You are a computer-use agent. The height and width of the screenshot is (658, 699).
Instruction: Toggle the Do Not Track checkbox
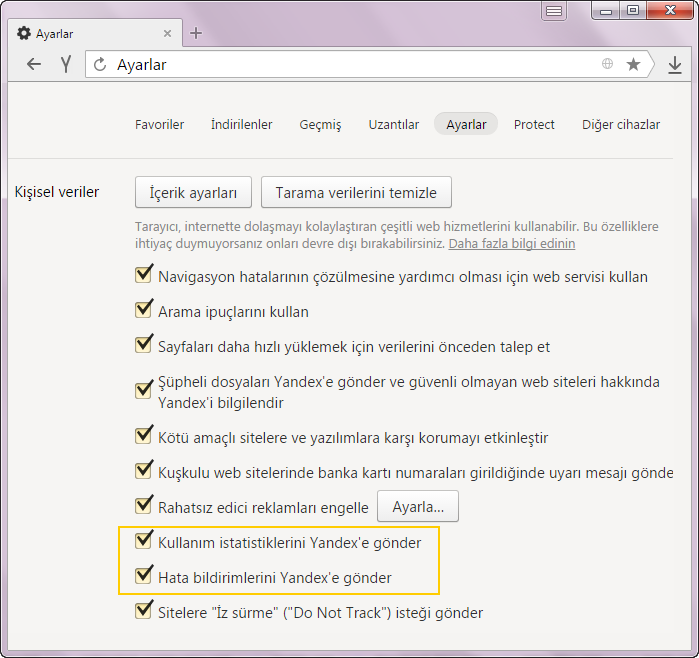point(144,610)
